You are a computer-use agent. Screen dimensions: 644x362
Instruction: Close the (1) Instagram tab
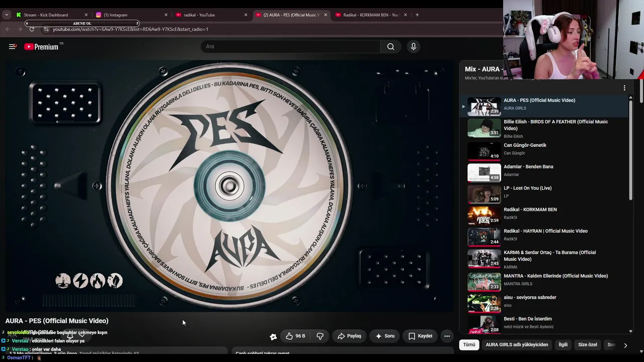coord(166,15)
